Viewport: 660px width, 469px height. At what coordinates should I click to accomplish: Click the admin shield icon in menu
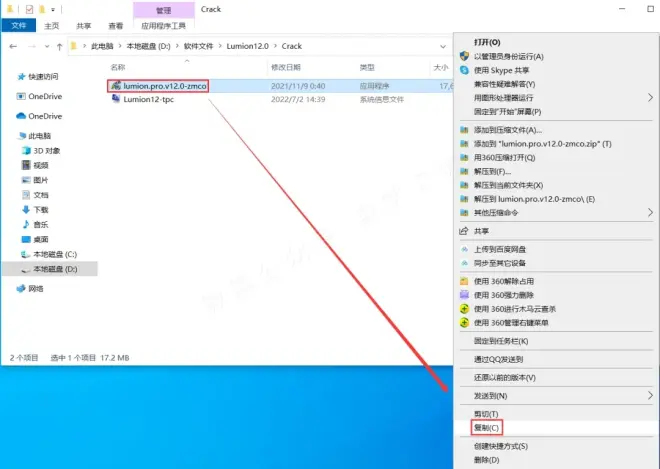click(464, 56)
